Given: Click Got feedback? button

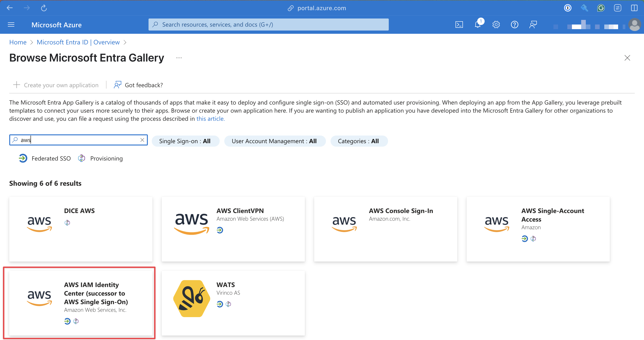Looking at the screenshot, I should [x=138, y=85].
